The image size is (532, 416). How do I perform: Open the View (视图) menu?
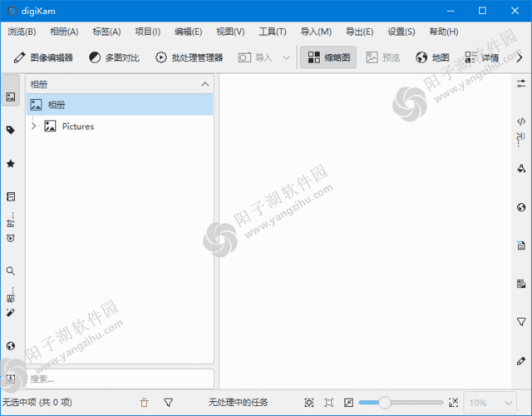coord(230,32)
